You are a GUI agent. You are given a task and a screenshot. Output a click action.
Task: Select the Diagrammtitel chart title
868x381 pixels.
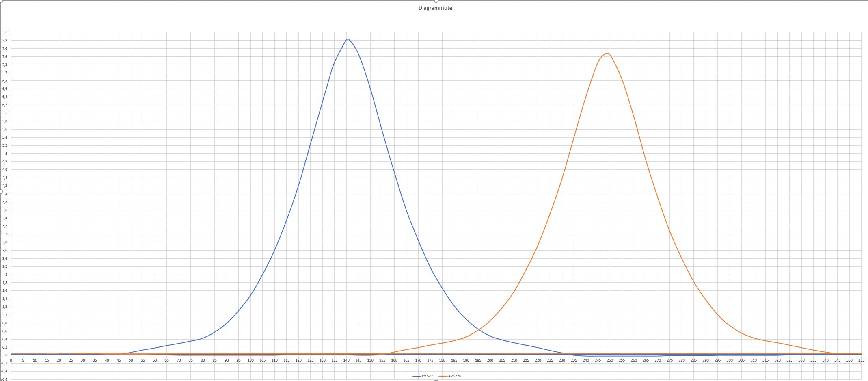point(436,8)
